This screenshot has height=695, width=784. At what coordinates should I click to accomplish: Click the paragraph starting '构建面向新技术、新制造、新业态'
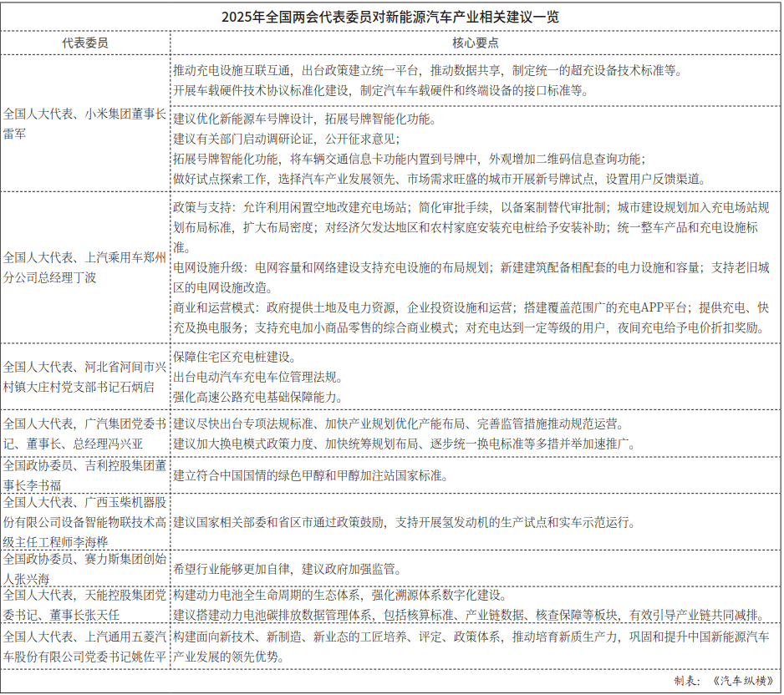pos(471,647)
